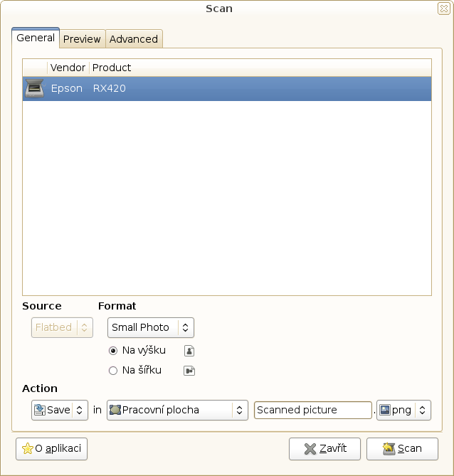
Task: Click the star icon on O aplikaci
Action: [x=27, y=449]
